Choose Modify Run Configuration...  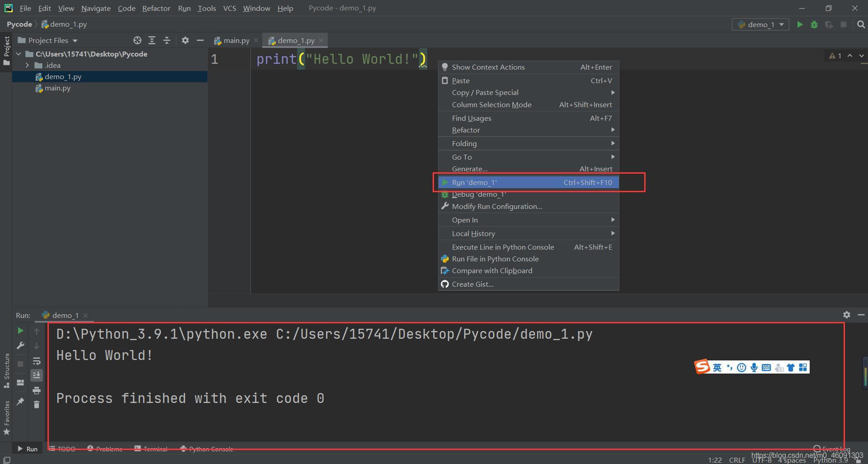click(x=528, y=206)
